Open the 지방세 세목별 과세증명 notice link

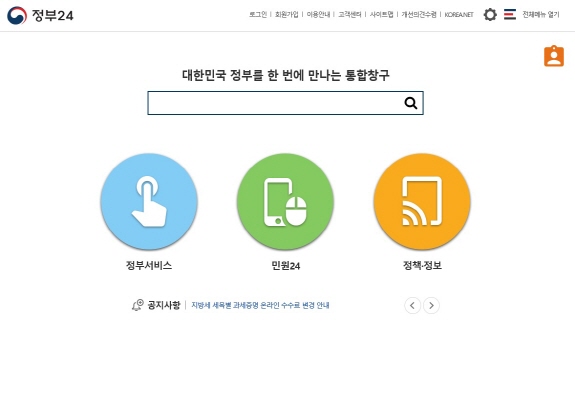tap(260, 305)
